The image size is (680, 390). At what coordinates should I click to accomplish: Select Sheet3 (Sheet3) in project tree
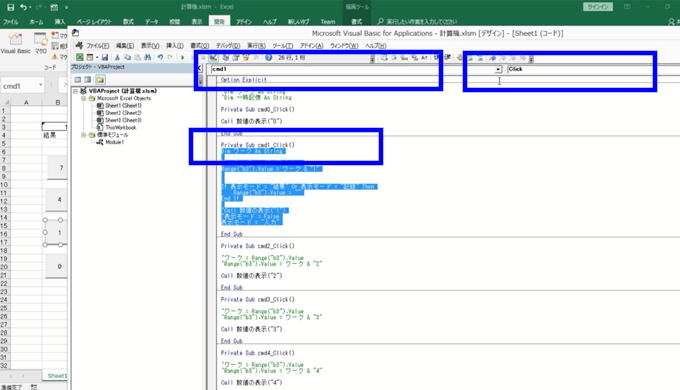[123, 120]
